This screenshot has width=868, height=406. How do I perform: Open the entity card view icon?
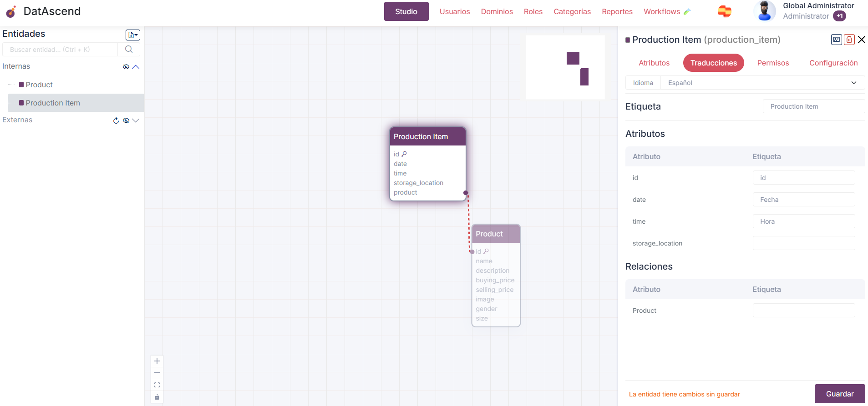coord(836,40)
